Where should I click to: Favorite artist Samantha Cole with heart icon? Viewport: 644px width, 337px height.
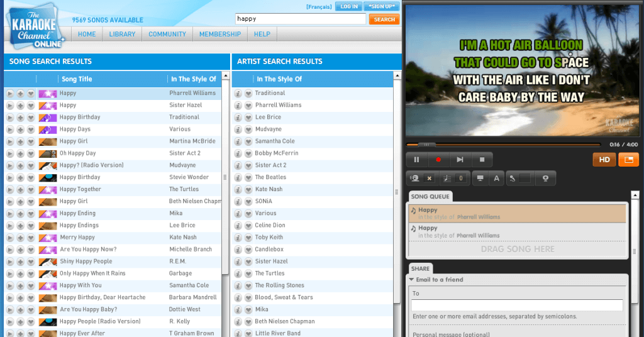coord(248,141)
